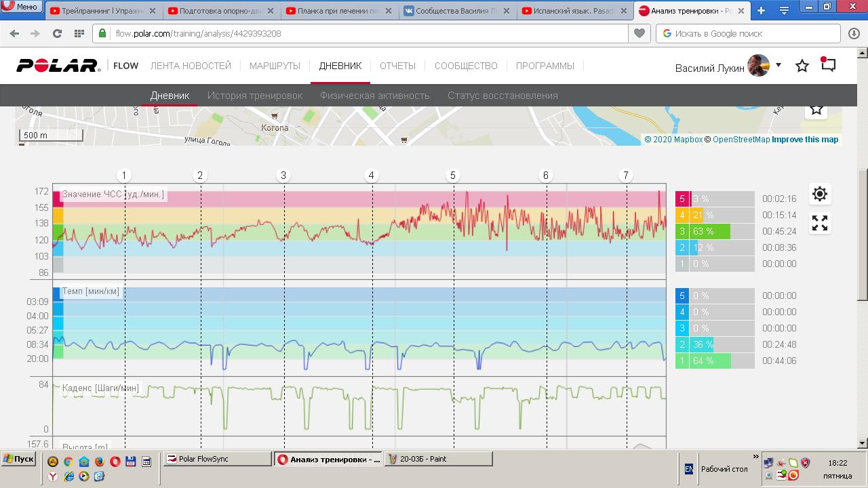Select lap marker 5 on the graph
This screenshot has height=488, width=868.
[453, 176]
